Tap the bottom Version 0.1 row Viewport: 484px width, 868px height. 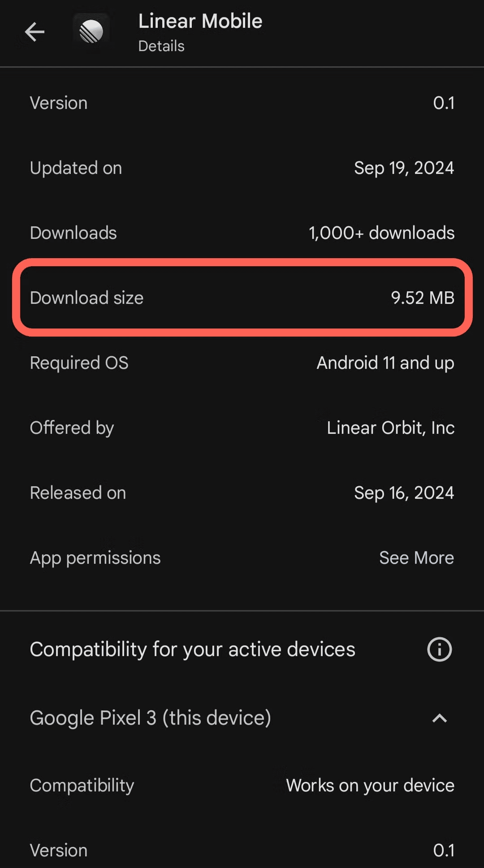(242, 849)
